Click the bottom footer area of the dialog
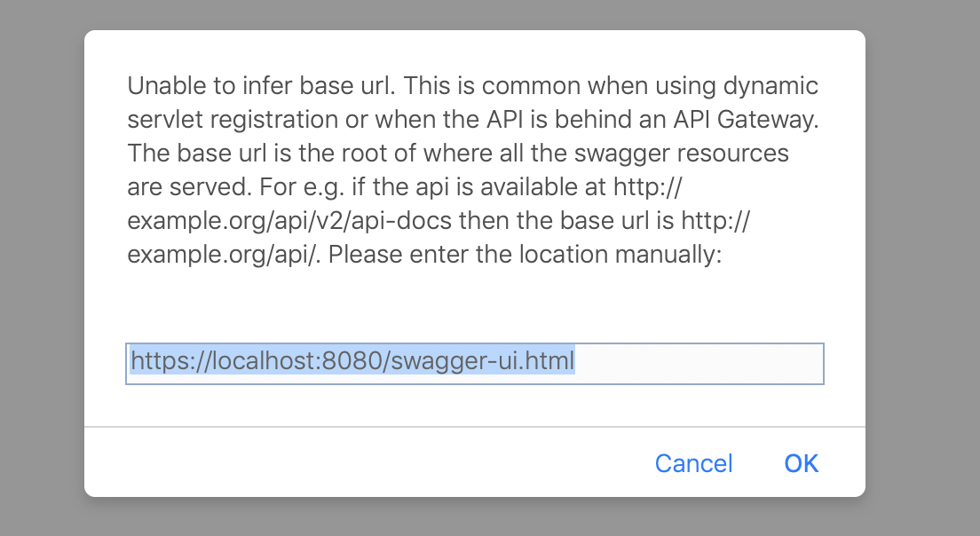The height and width of the screenshot is (536, 980). tap(355, 463)
